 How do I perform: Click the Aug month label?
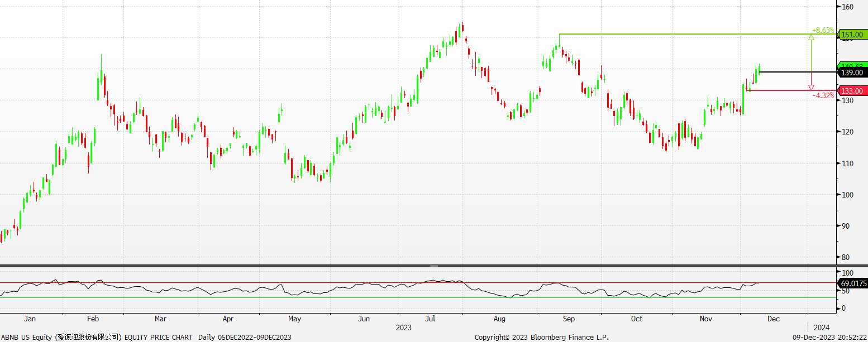[499, 319]
